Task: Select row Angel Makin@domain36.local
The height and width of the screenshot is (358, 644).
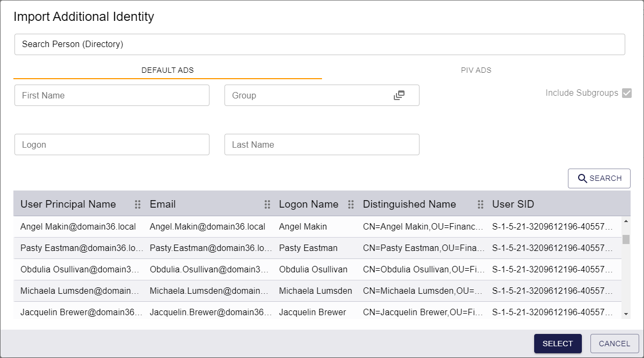Action: coord(318,227)
